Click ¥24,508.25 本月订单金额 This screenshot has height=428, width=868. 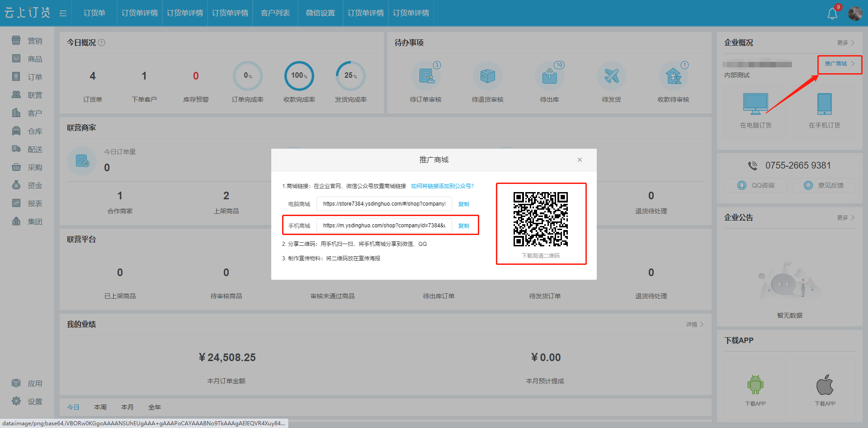[227, 357]
